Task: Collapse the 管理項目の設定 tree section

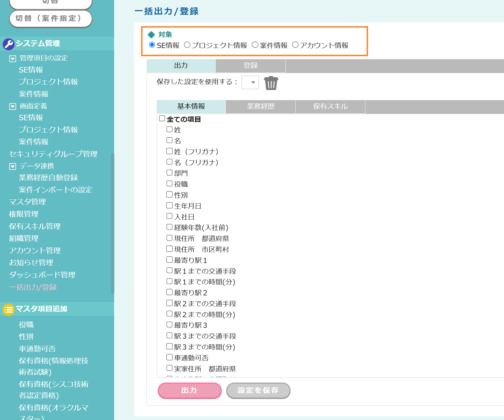Action: pyautogui.click(x=13, y=59)
